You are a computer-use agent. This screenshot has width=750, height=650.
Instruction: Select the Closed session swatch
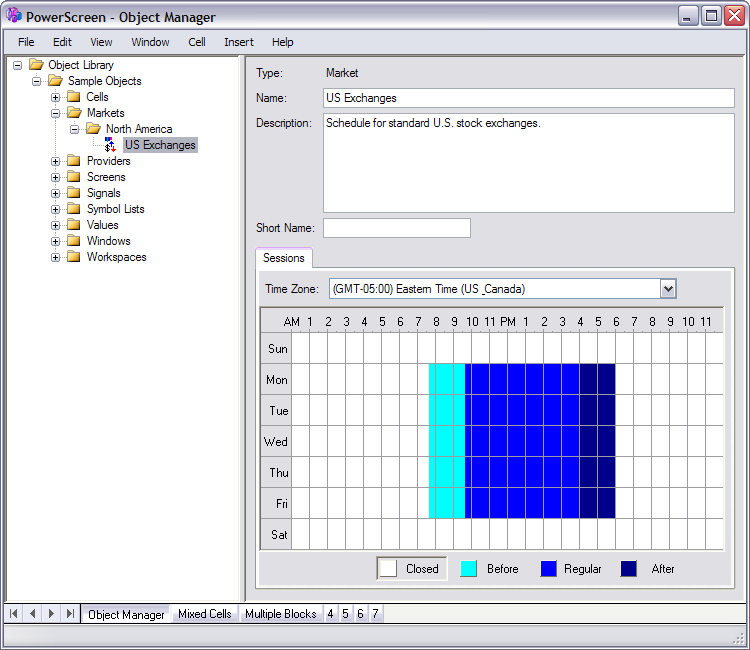point(387,569)
